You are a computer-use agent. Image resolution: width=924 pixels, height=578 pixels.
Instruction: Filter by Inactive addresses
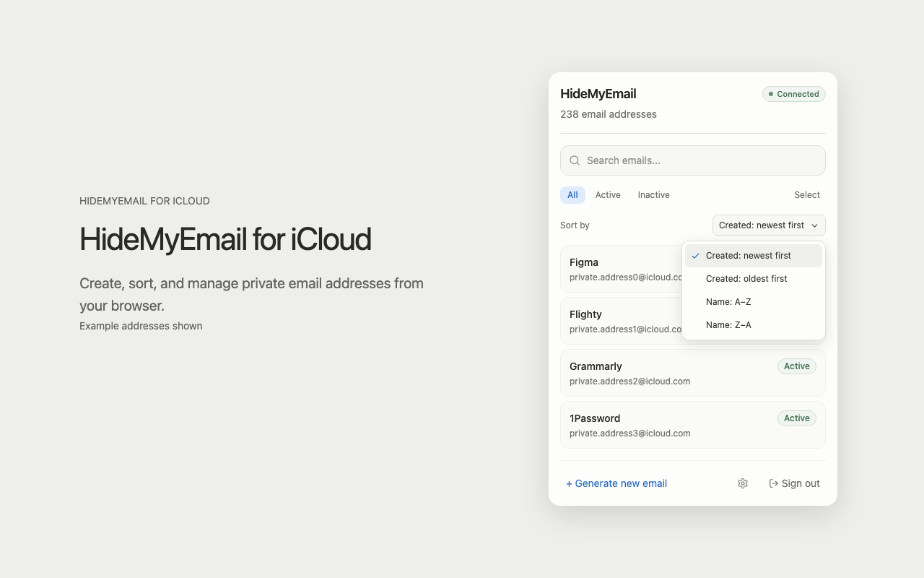654,195
